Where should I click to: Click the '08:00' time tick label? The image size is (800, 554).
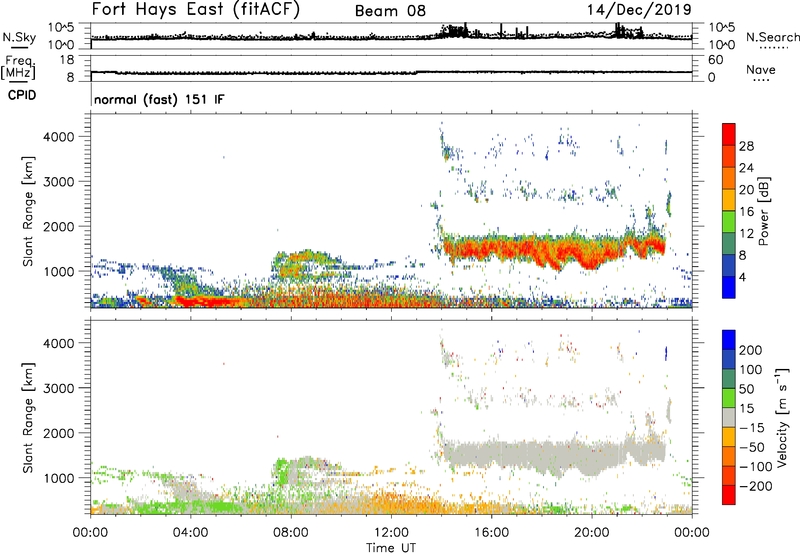point(290,533)
